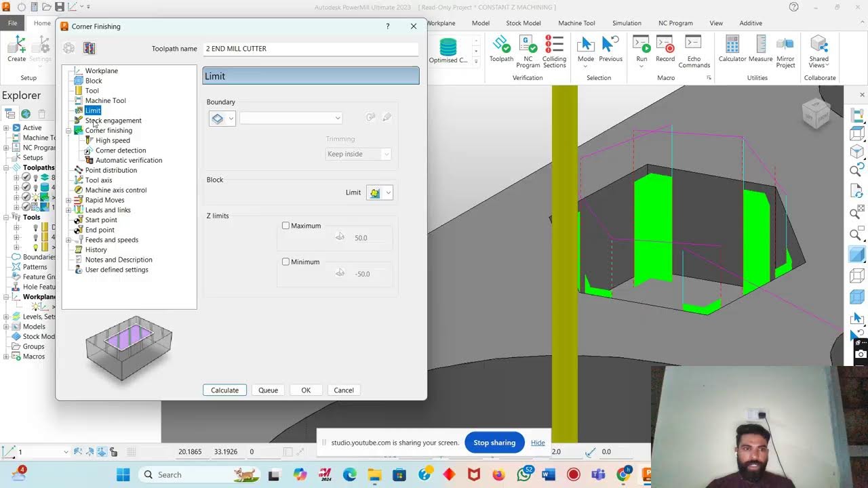Click the Calculate button
Screen dimensions: 868x488
(224, 390)
